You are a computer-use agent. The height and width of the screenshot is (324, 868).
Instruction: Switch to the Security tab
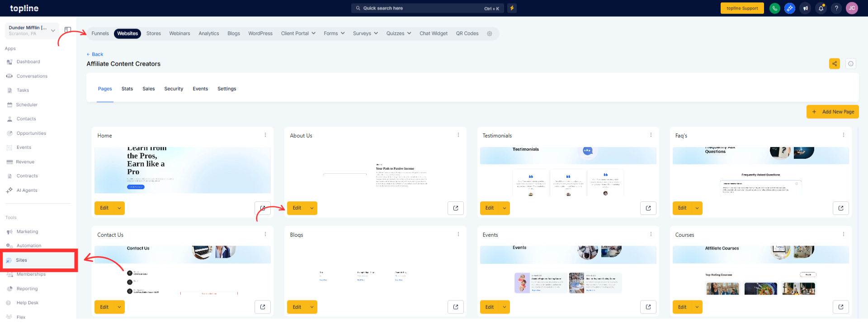(174, 89)
